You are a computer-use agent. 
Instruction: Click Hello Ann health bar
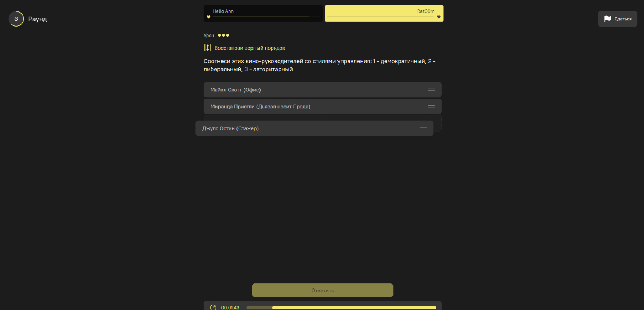266,17
